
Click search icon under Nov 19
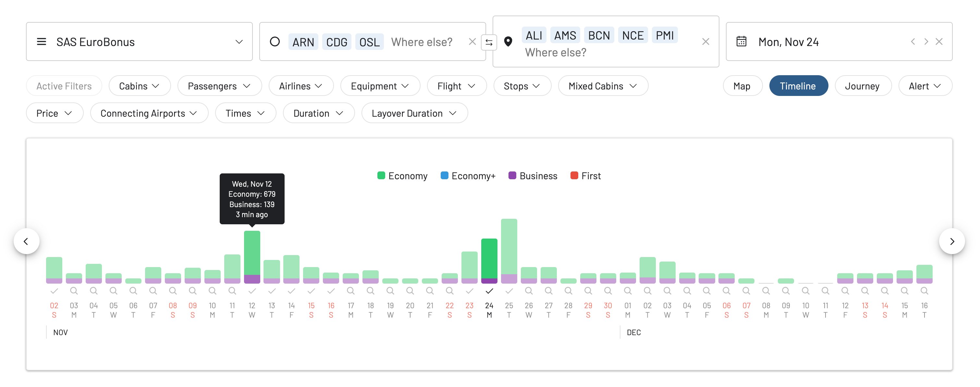[x=390, y=291]
